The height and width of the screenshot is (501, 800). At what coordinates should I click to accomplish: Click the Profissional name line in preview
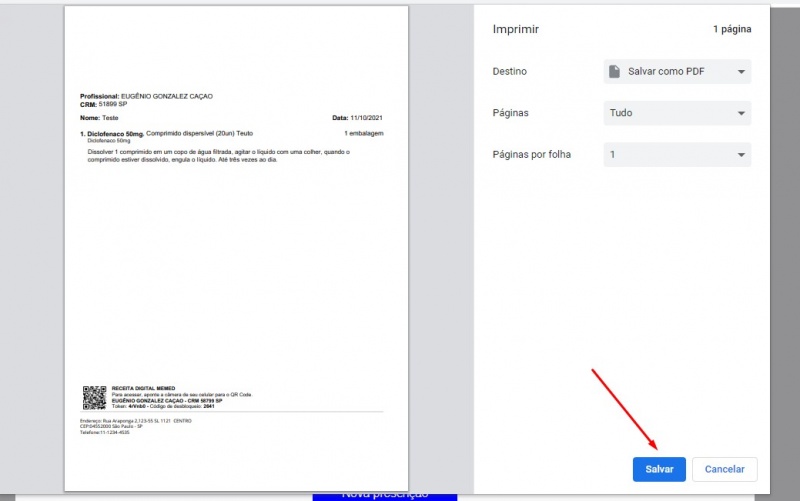146,96
